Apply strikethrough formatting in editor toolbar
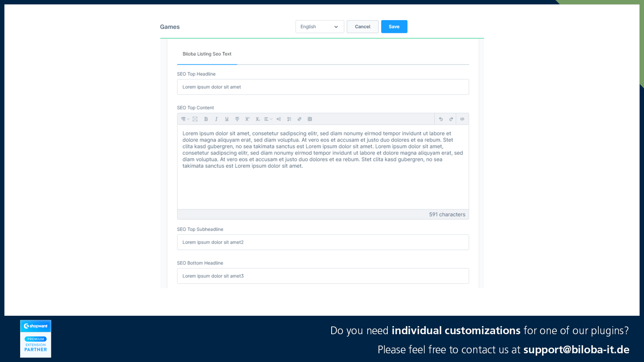 237,119
